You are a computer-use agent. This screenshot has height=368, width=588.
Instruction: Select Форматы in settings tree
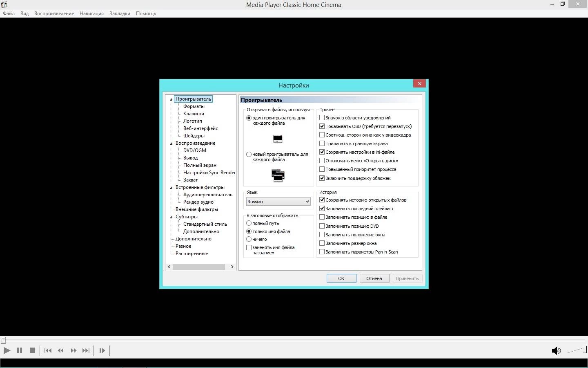pos(194,106)
